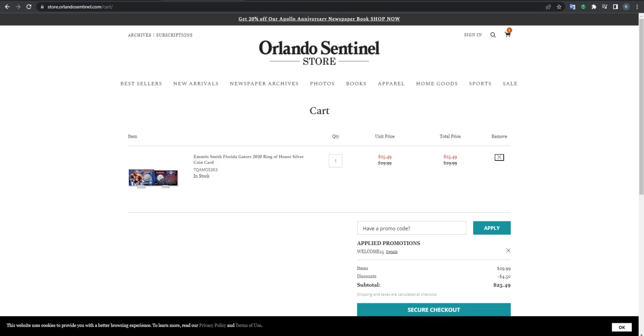
Task: Click the browser forward arrow
Action: coord(18,7)
